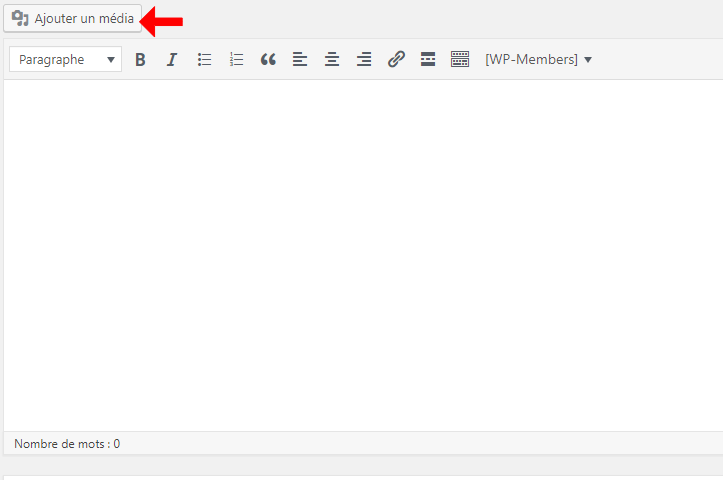Viewport: 723px width, 480px height.
Task: Open the Paragraphe format dropdown
Action: (x=65, y=60)
